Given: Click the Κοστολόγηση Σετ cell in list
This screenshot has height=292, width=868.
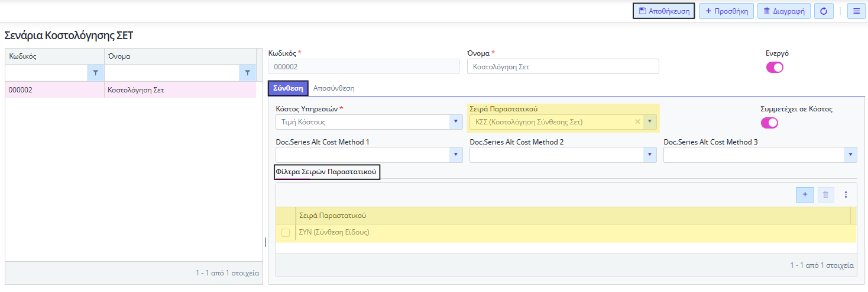Looking at the screenshot, I should pos(180,90).
